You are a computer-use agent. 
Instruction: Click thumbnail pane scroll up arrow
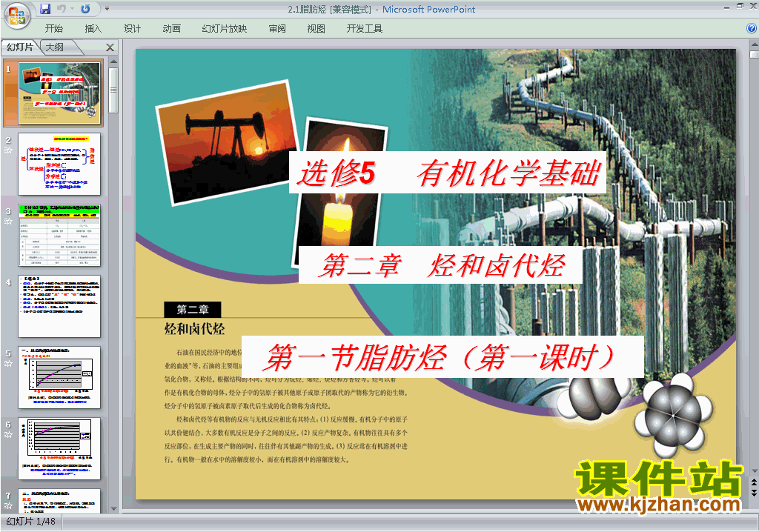click(x=113, y=62)
